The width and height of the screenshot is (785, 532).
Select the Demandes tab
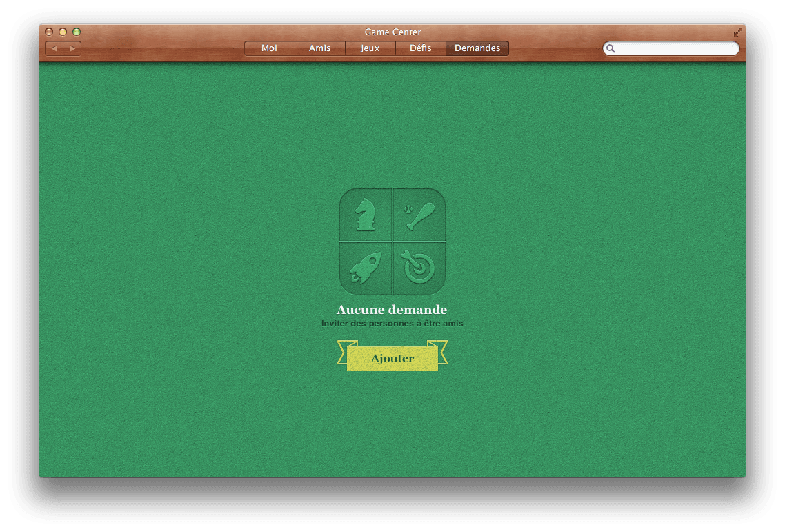pyautogui.click(x=477, y=48)
